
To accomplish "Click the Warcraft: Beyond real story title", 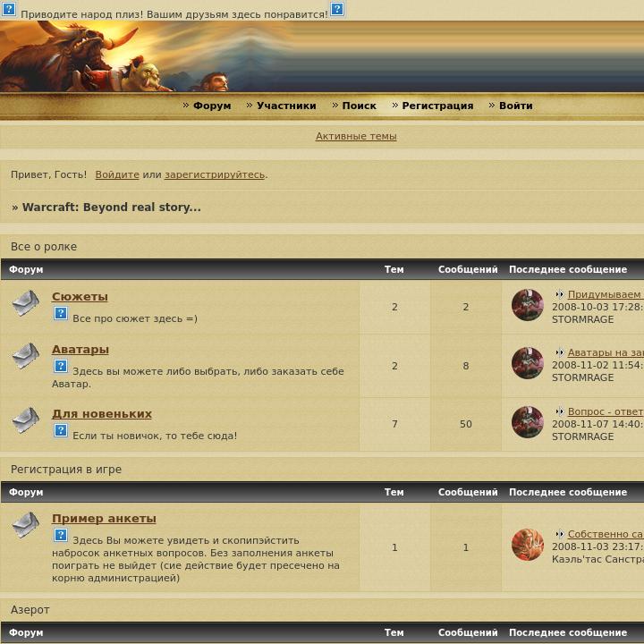I will tap(111, 207).
